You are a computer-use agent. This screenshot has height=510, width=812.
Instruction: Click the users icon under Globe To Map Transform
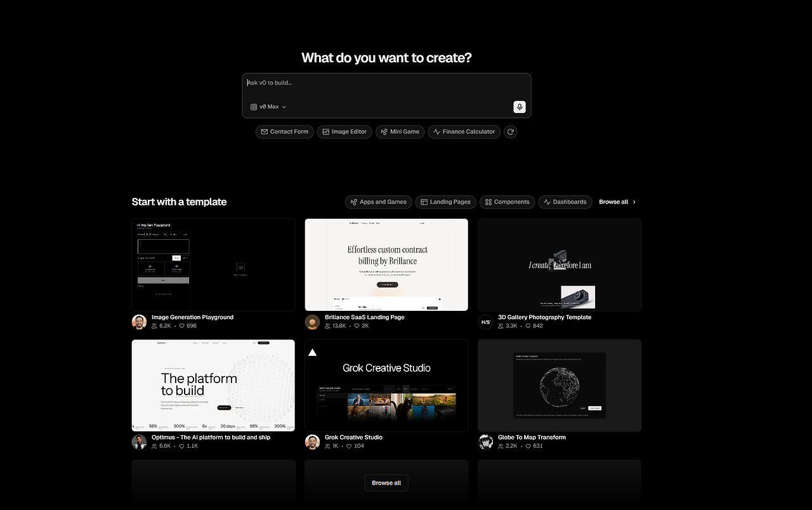pyautogui.click(x=501, y=446)
